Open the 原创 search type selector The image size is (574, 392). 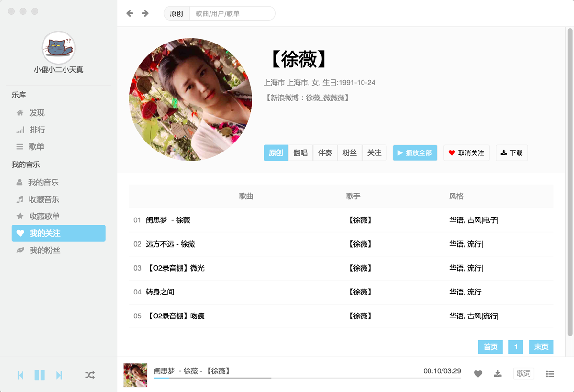pos(177,13)
